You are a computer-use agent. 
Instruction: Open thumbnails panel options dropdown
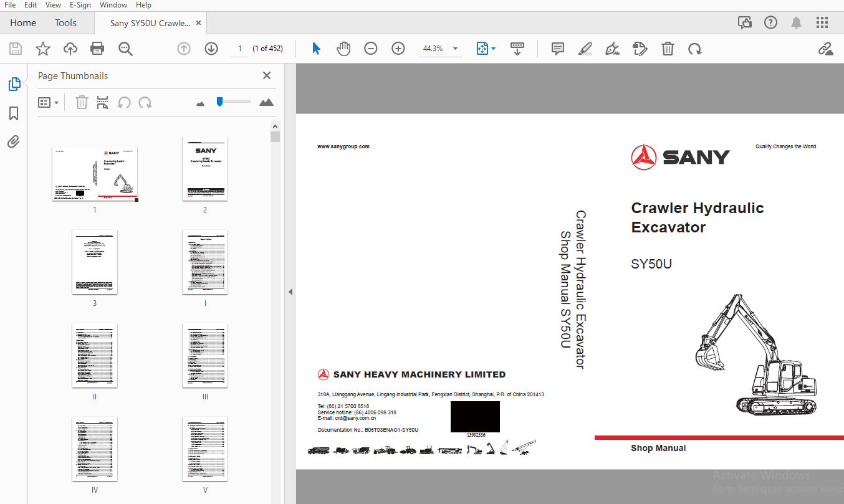(49, 102)
